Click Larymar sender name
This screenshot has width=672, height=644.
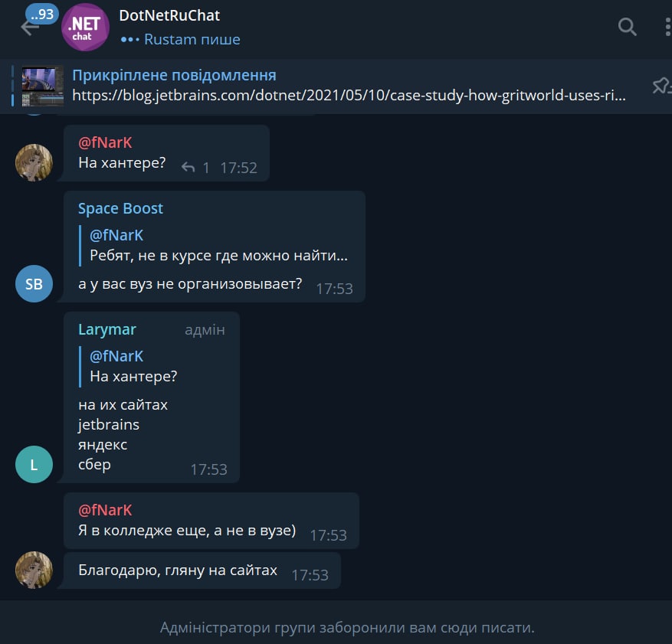point(107,329)
